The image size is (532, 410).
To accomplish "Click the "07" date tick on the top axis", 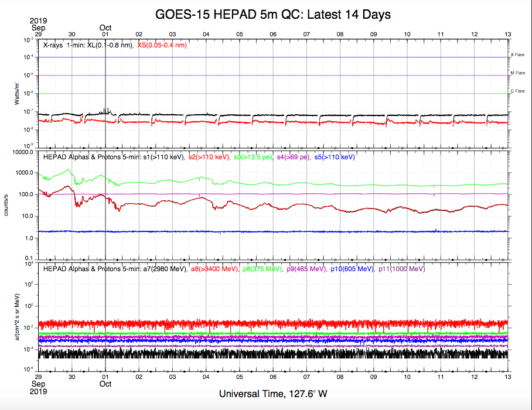I will point(306,34).
